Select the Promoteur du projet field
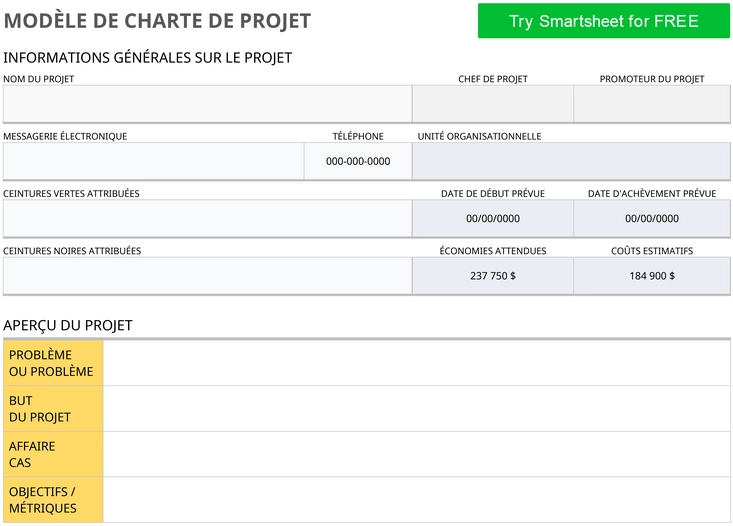 click(x=652, y=104)
